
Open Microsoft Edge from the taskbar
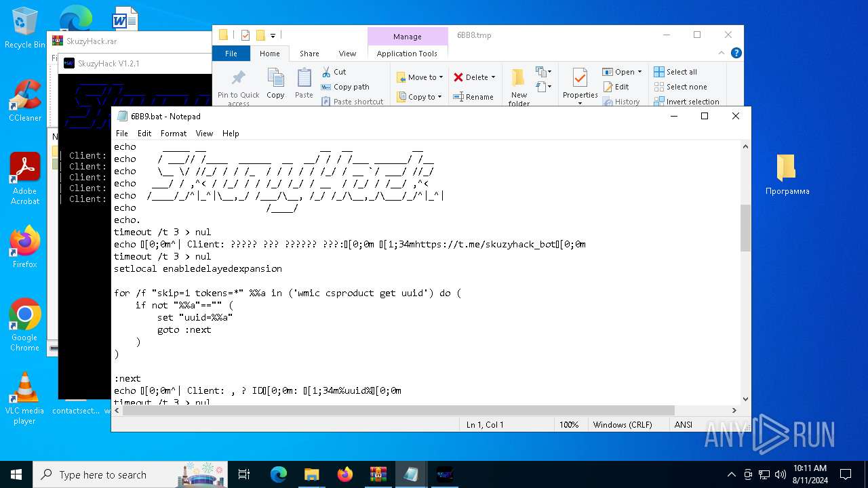(x=279, y=474)
